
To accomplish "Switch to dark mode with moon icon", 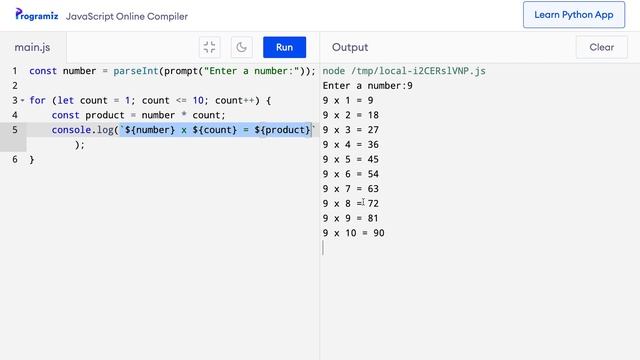I will click(x=241, y=47).
